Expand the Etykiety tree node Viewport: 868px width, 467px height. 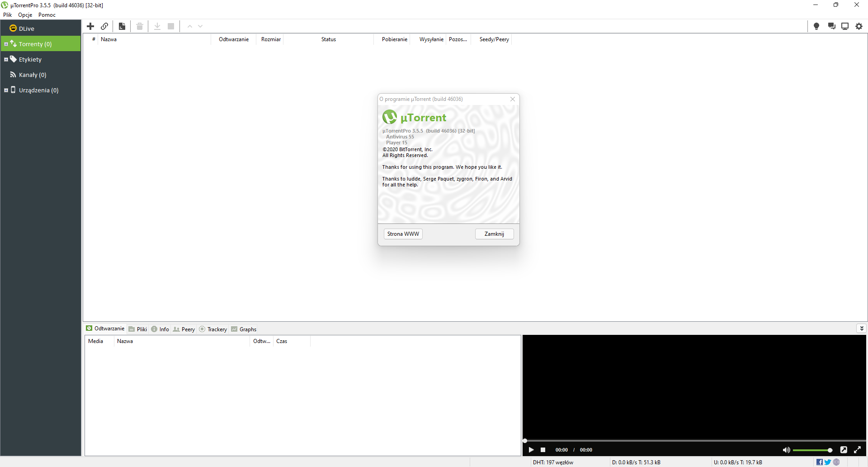click(x=6, y=59)
